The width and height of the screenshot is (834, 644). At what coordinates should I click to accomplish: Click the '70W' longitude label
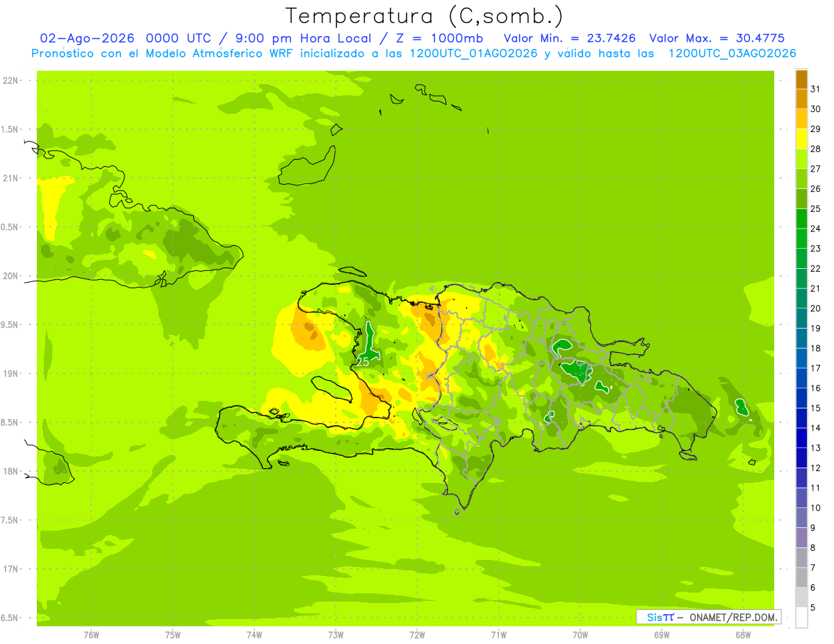[580, 635]
